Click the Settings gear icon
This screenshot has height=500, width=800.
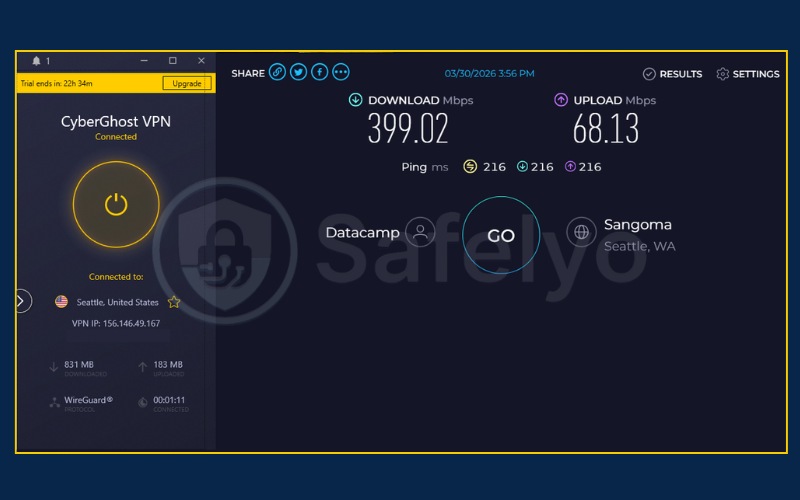pyautogui.click(x=722, y=74)
